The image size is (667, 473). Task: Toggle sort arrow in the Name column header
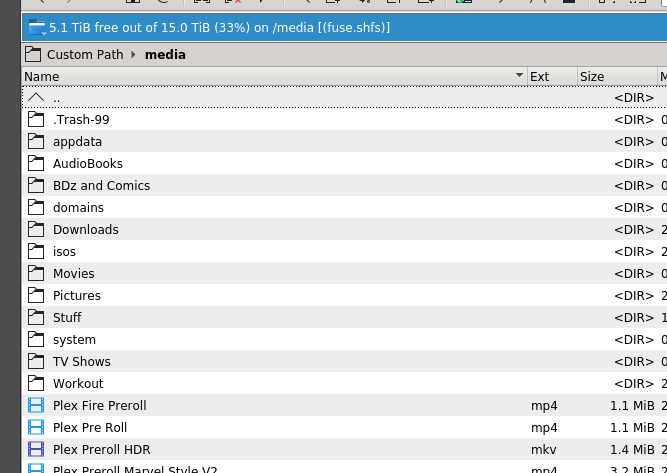519,75
